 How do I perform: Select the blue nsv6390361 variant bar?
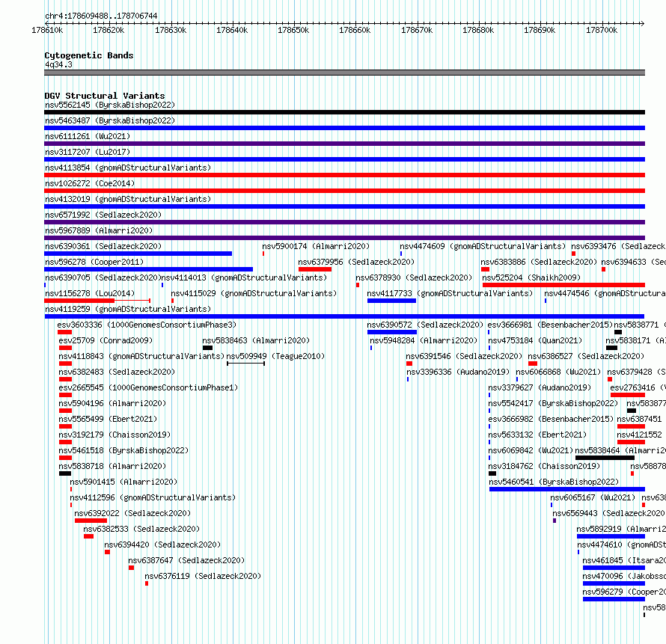138,254
